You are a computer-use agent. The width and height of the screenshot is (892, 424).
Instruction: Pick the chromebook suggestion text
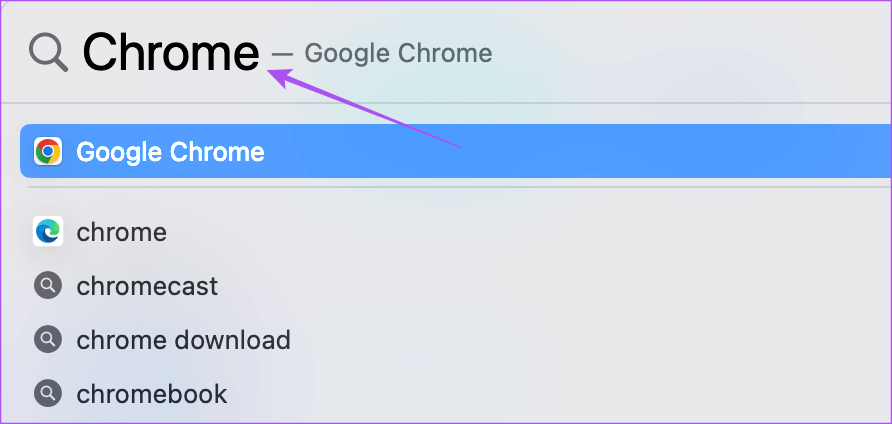(151, 394)
